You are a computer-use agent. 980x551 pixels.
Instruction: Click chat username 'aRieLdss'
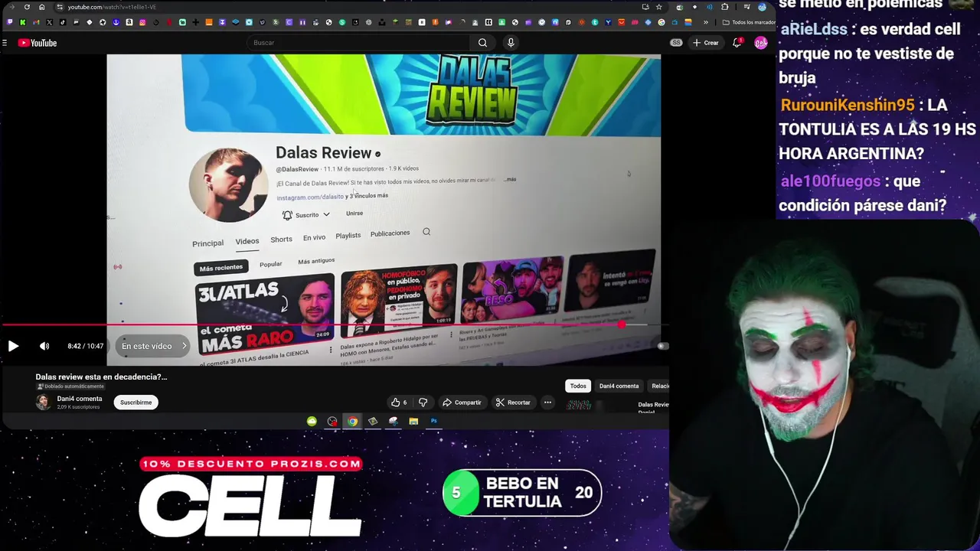click(x=813, y=29)
